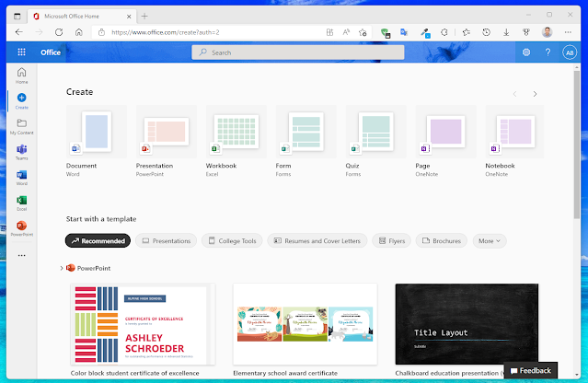This screenshot has width=588, height=383.
Task: Open the browser extensions icon
Action: point(444,32)
